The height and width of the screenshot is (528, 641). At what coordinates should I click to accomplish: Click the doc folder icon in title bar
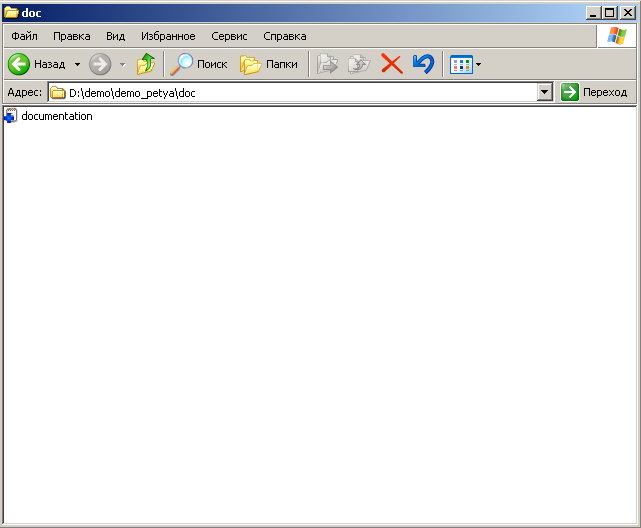[11, 13]
